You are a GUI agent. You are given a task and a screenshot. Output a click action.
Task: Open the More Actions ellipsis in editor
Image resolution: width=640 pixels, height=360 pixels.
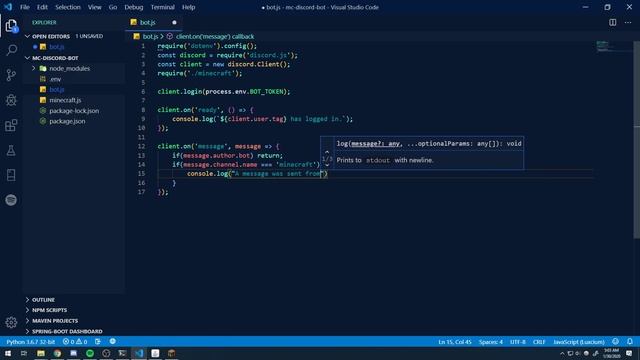point(628,22)
